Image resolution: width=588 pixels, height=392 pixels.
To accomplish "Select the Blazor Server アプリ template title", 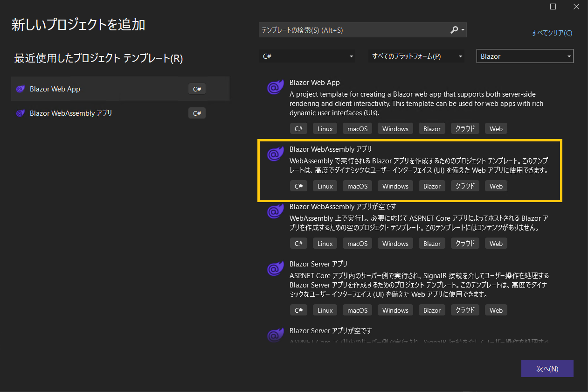I will point(318,264).
